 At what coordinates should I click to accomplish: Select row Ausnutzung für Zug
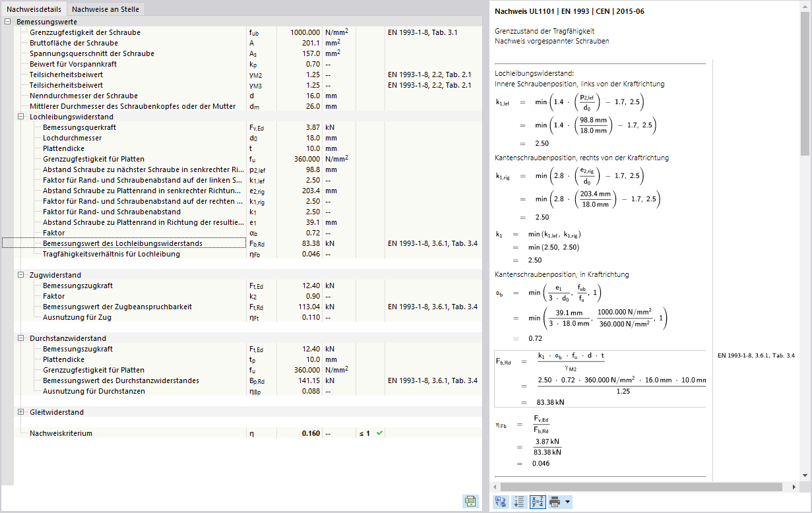click(247, 317)
